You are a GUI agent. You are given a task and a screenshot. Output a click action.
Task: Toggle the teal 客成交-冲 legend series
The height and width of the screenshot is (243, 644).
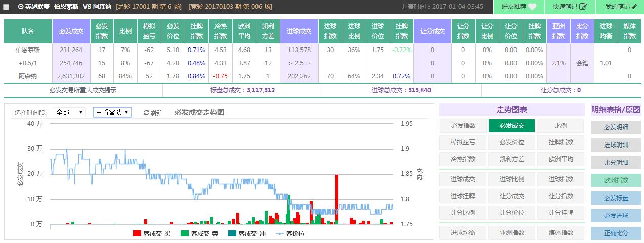coord(247,233)
